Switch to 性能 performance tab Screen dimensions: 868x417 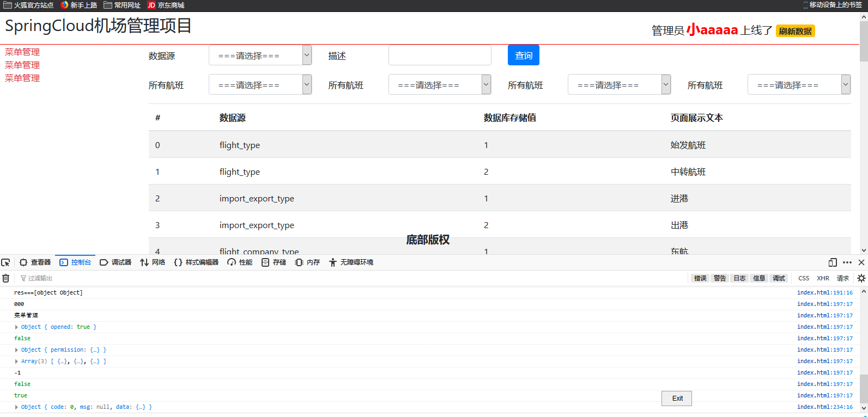[240, 262]
